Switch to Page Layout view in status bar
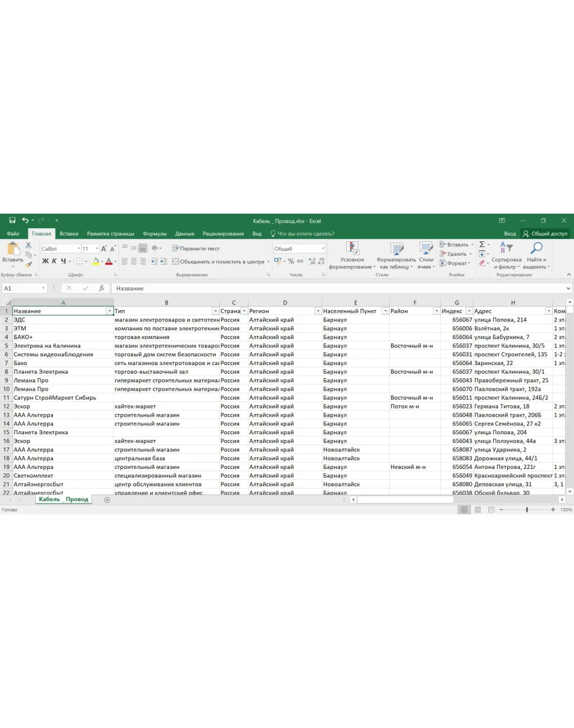 477,510
